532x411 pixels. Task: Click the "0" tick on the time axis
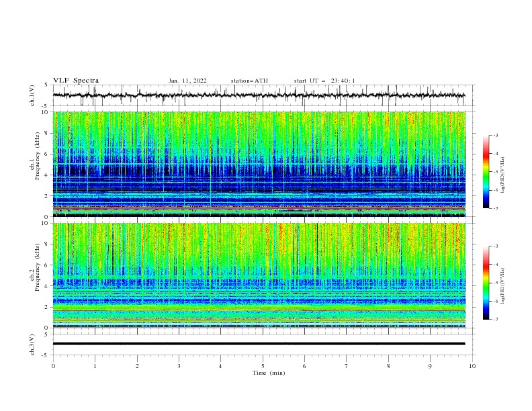tap(53, 366)
